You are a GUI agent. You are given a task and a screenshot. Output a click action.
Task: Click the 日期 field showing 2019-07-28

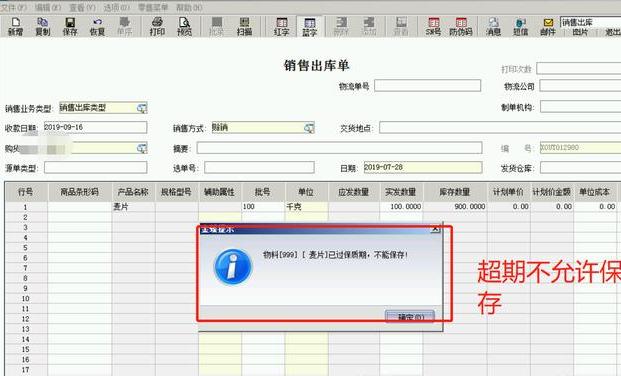[423, 167]
